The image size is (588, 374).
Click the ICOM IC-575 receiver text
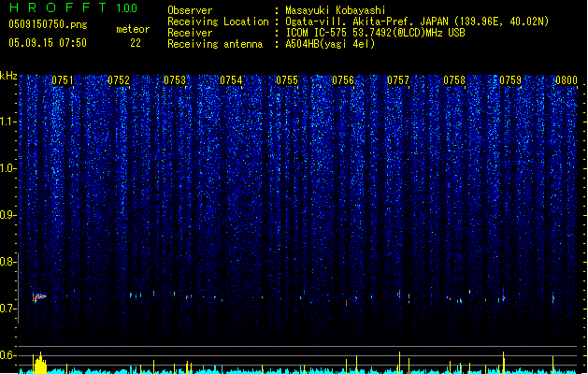pyautogui.click(x=375, y=33)
